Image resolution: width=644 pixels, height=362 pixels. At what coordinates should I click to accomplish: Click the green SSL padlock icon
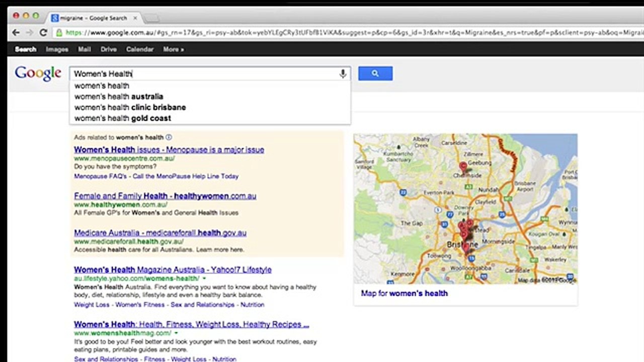coord(59,33)
